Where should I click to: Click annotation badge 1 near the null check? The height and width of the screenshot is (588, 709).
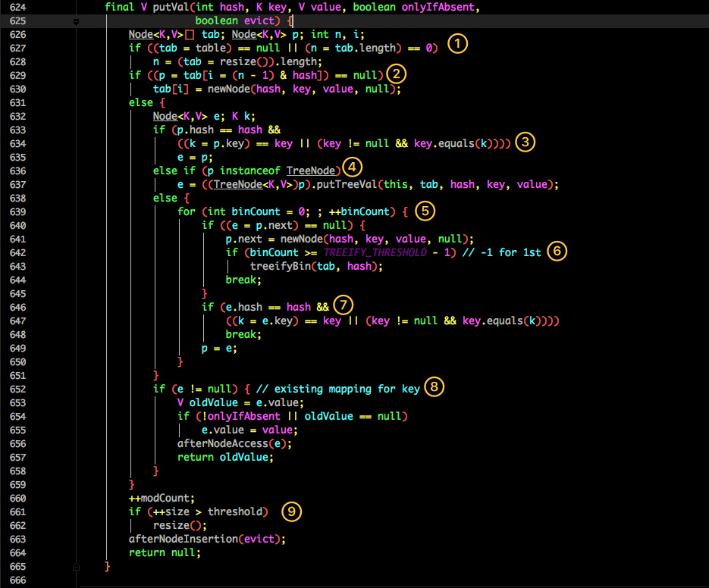[x=457, y=44]
